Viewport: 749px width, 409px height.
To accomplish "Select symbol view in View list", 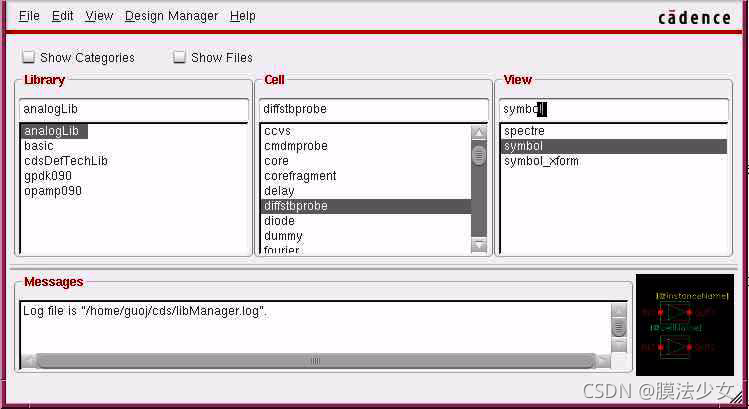I will (614, 146).
